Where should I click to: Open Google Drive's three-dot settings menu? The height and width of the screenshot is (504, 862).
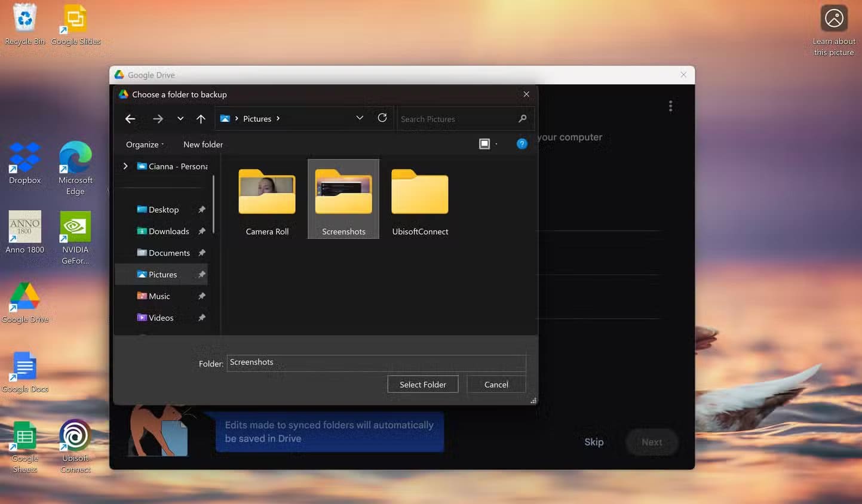[670, 106]
